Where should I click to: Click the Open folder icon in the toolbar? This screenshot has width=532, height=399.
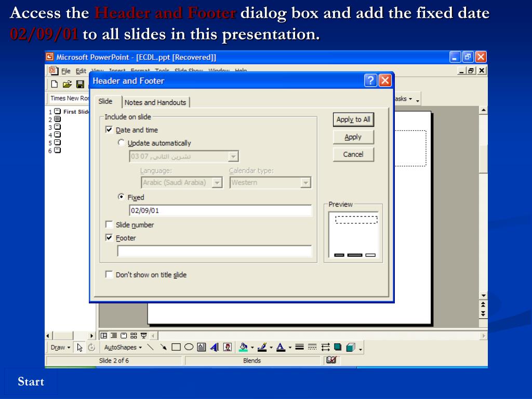click(x=67, y=84)
